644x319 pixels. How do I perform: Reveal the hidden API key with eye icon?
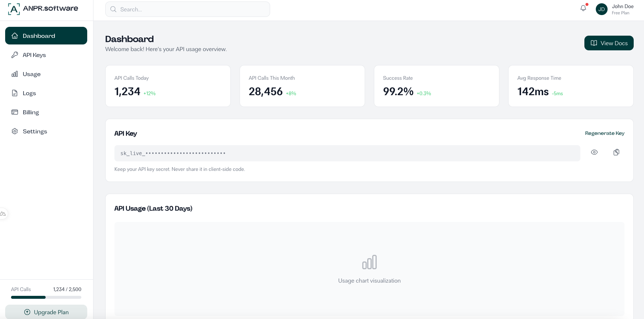click(594, 152)
